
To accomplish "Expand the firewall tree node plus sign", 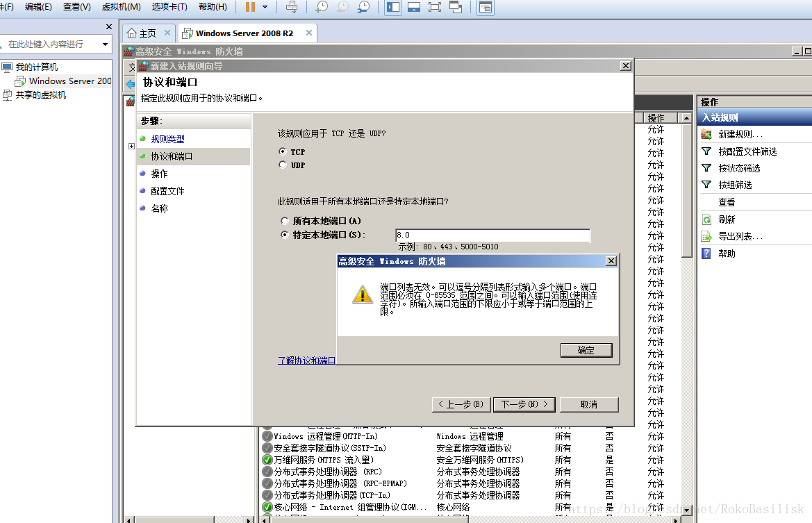I will point(131,146).
